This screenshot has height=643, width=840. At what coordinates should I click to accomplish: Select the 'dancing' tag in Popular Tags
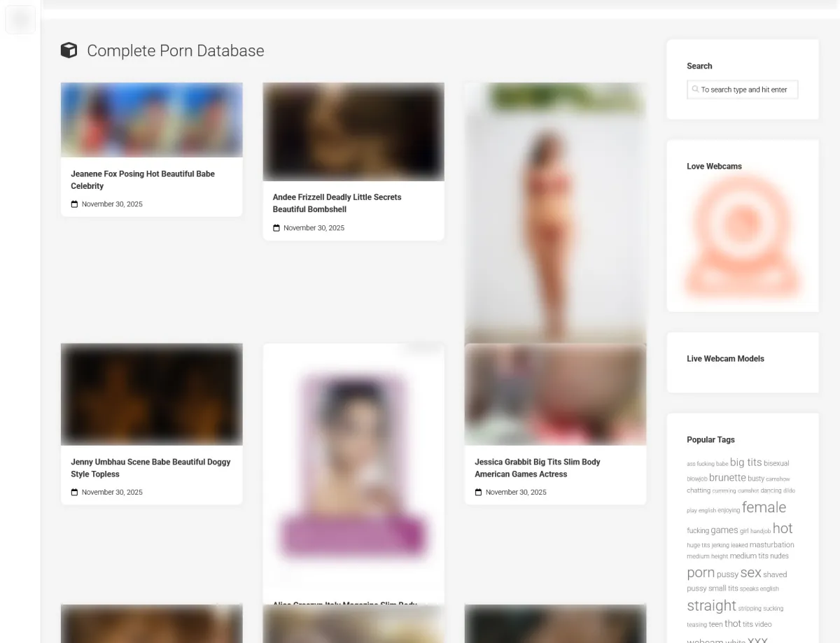click(x=771, y=490)
